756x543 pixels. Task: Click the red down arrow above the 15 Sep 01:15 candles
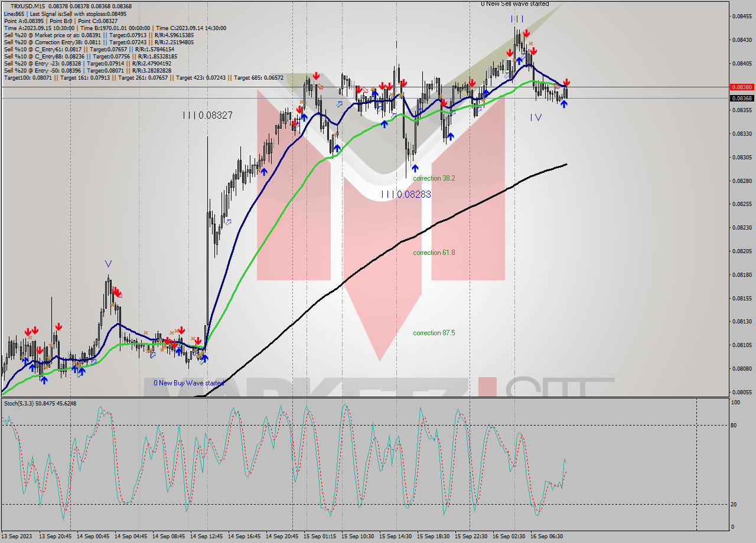[x=317, y=76]
